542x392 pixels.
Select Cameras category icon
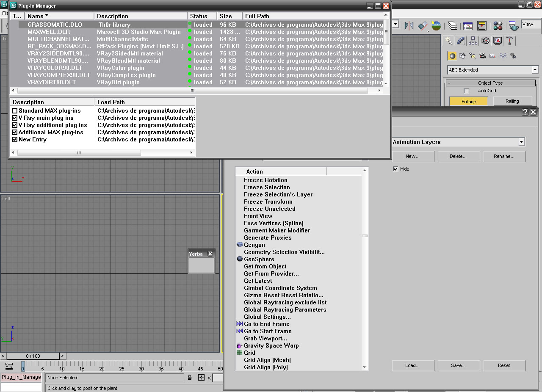pos(482,56)
